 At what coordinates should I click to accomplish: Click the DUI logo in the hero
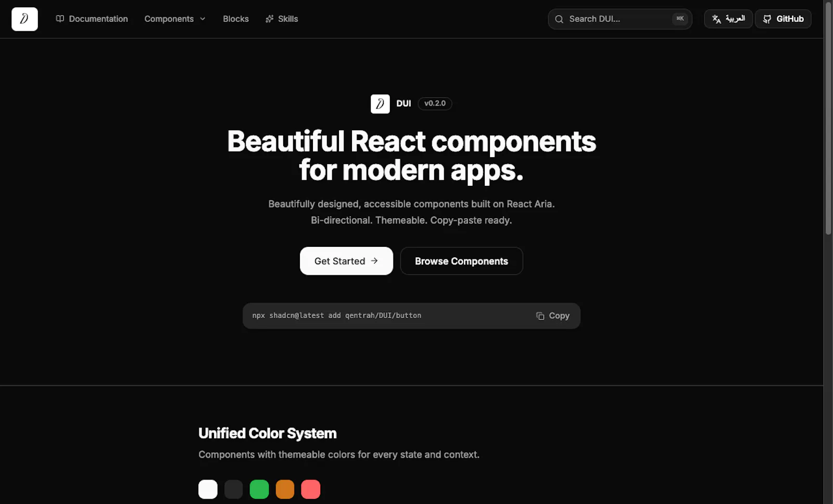click(380, 104)
